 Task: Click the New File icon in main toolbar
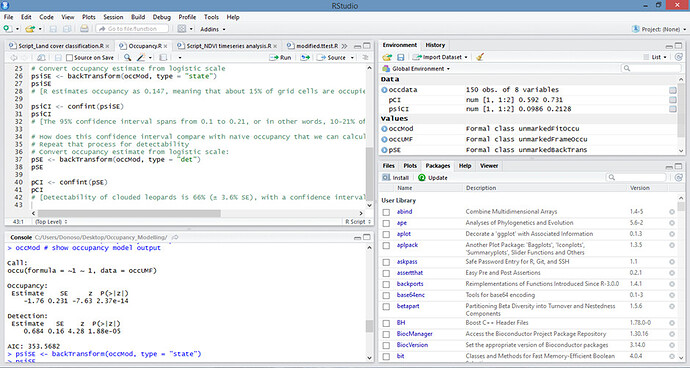click(x=7, y=29)
